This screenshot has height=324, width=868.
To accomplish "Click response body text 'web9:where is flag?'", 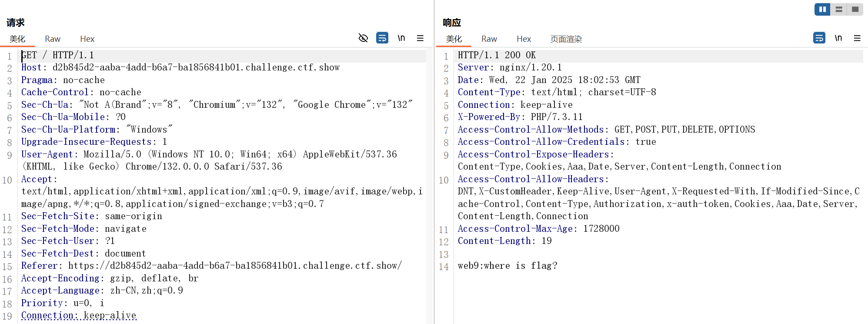I will (507, 266).
